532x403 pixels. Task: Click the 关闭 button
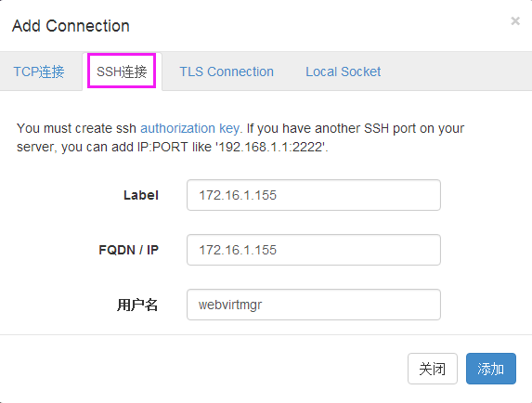tap(433, 369)
